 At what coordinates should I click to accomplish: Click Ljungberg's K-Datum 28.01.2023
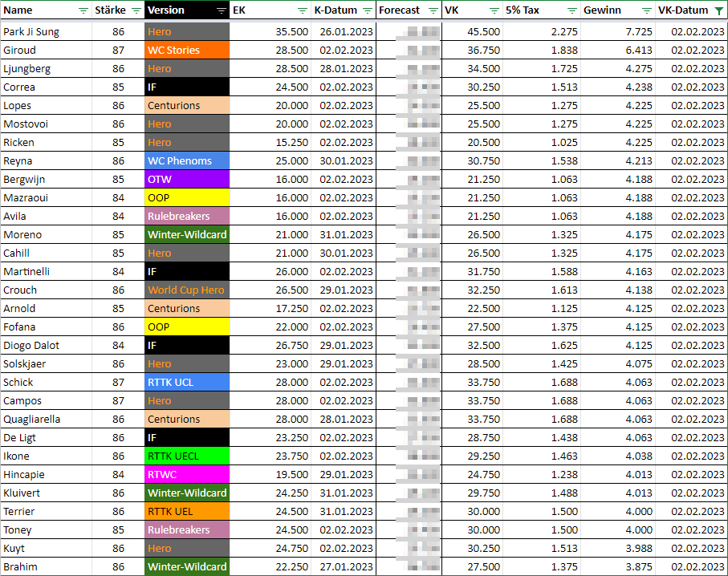click(346, 69)
